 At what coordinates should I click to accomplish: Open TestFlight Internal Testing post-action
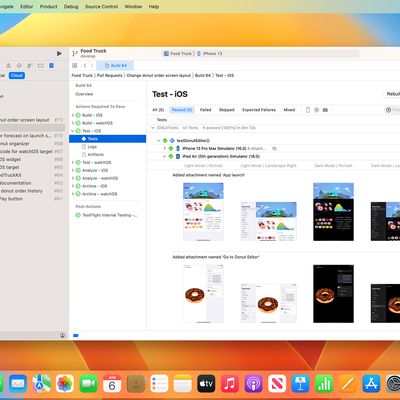(x=110, y=215)
